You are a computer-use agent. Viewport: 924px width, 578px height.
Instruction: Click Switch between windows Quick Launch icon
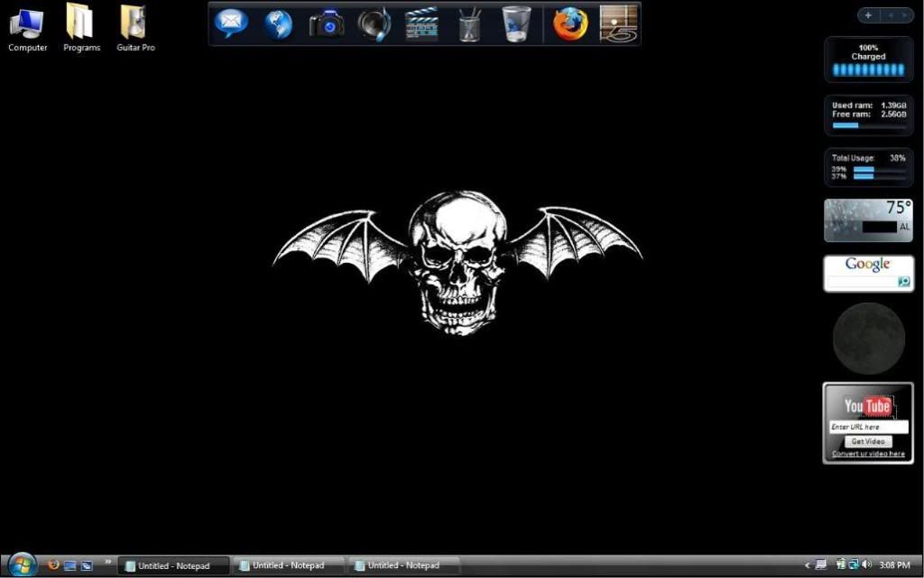(87, 565)
